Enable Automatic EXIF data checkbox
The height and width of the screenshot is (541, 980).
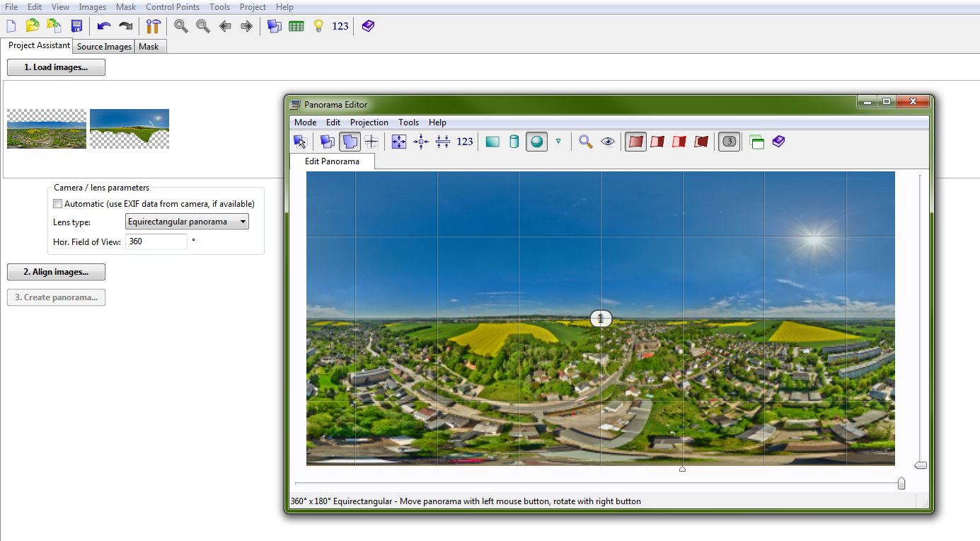pyautogui.click(x=58, y=204)
